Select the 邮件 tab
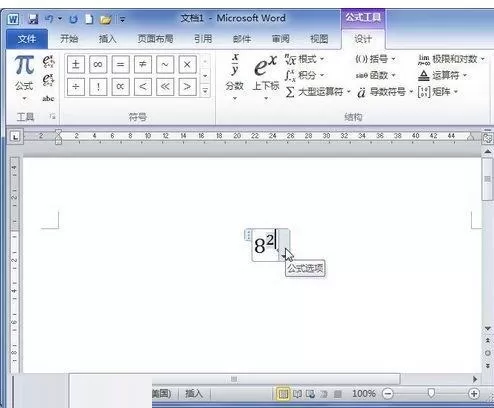Screen dimensions: 494x408 tap(242, 39)
